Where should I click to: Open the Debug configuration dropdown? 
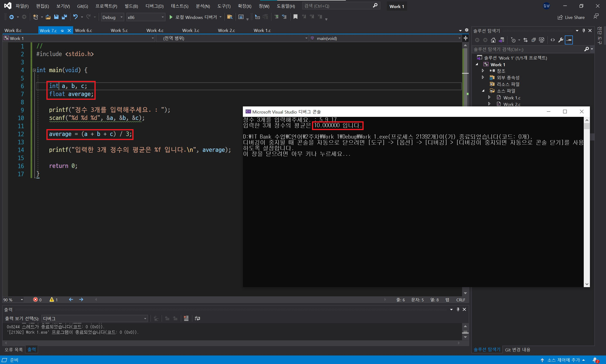click(x=112, y=17)
